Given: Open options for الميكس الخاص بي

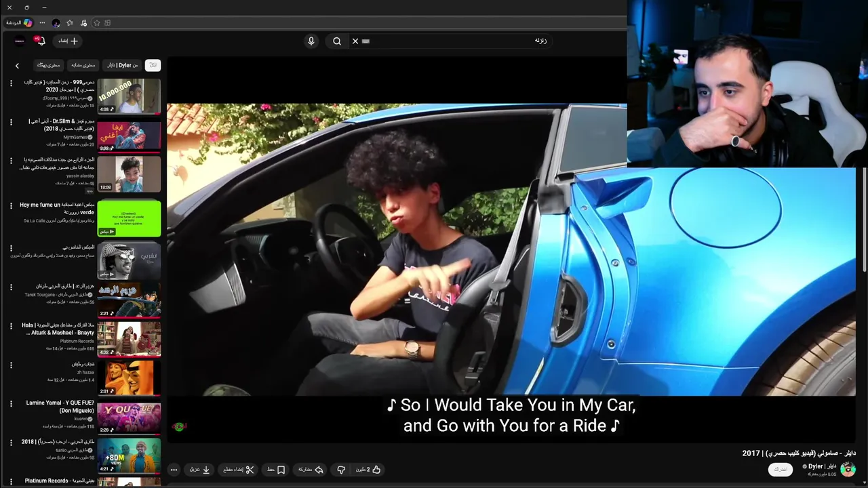Looking at the screenshot, I should pos(11,248).
